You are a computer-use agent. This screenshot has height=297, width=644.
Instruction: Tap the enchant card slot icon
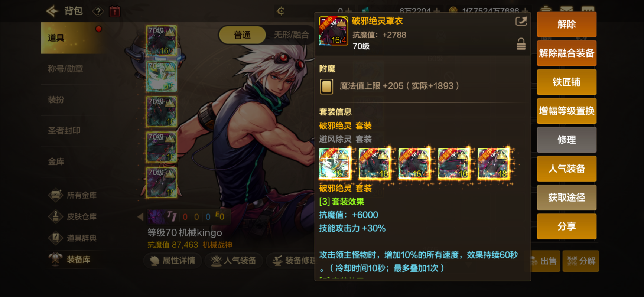326,87
